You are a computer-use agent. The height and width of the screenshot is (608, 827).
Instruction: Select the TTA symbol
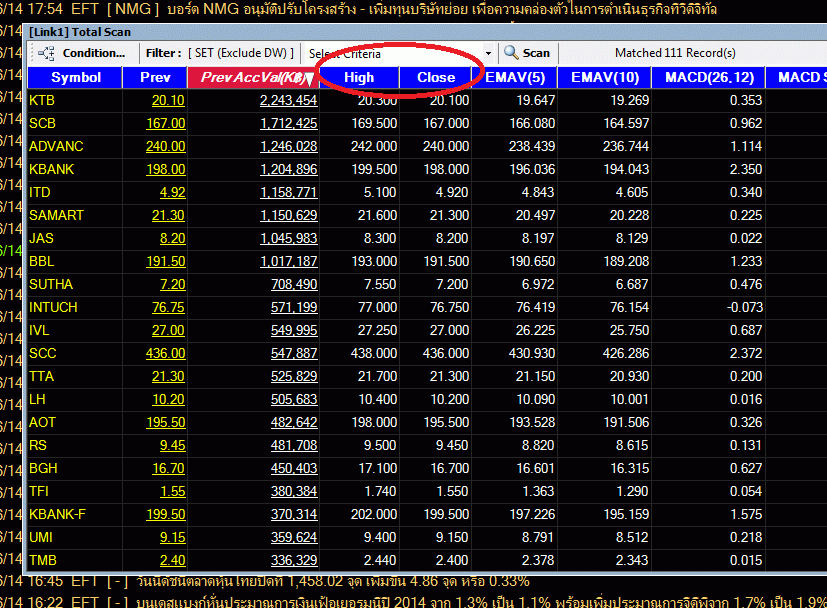[41, 377]
